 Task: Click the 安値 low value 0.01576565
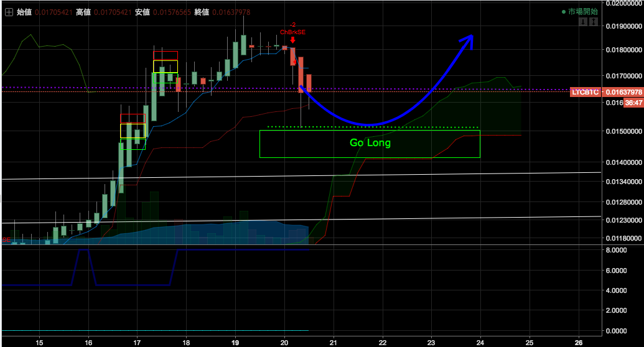[172, 12]
